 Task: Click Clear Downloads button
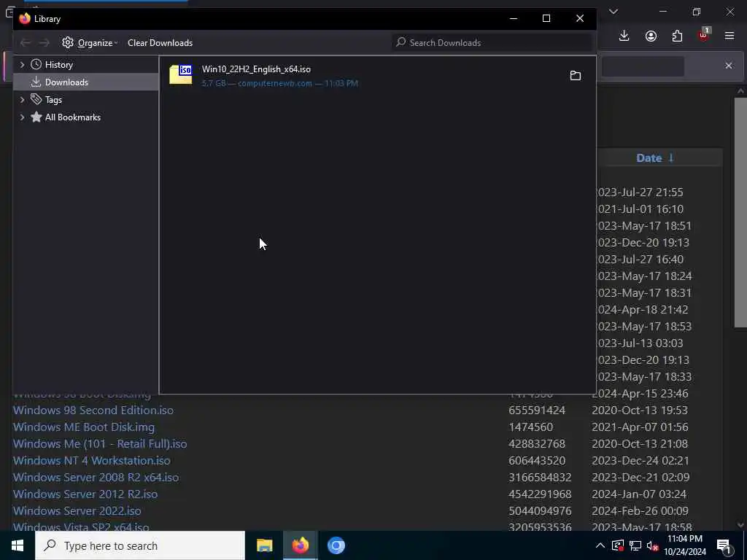point(160,43)
